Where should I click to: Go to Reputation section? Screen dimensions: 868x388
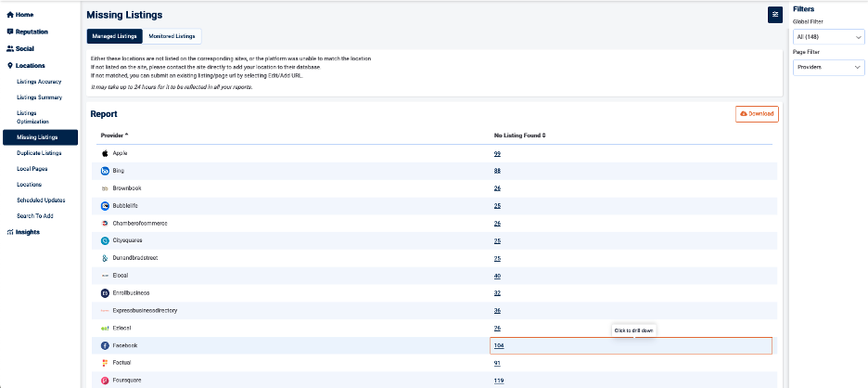[32, 32]
